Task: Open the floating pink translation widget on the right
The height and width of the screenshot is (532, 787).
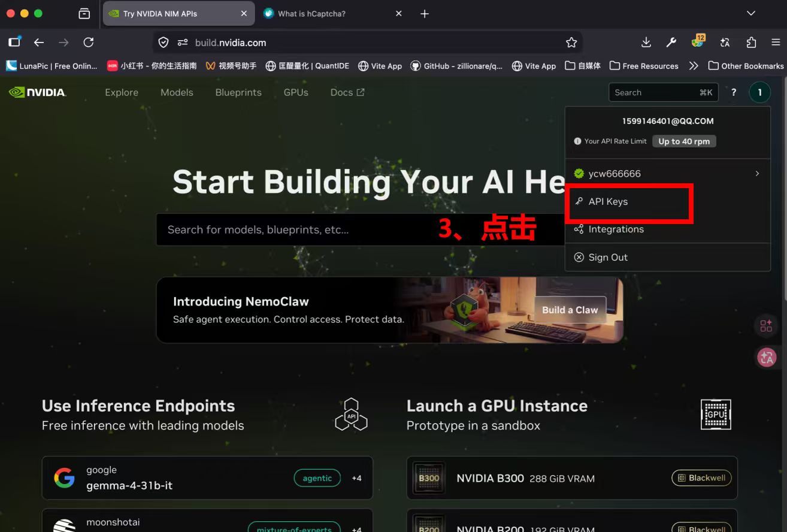Action: [x=767, y=358]
